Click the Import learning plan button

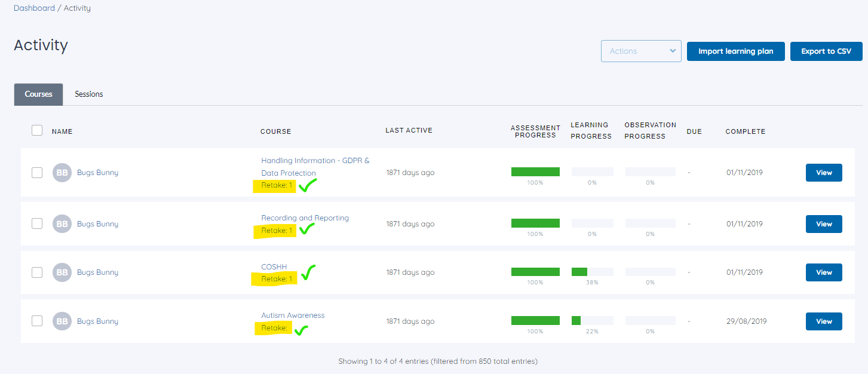736,51
